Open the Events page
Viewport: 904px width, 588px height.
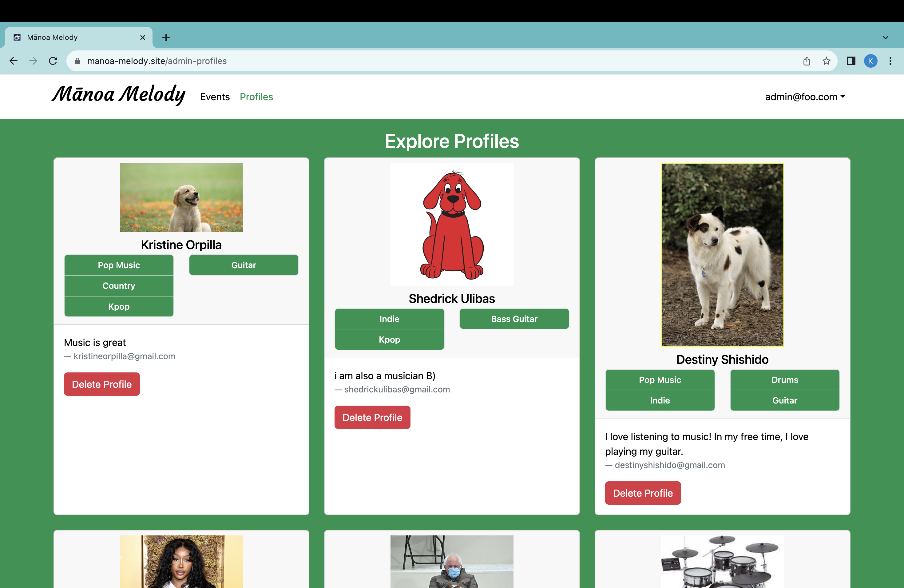click(x=215, y=97)
